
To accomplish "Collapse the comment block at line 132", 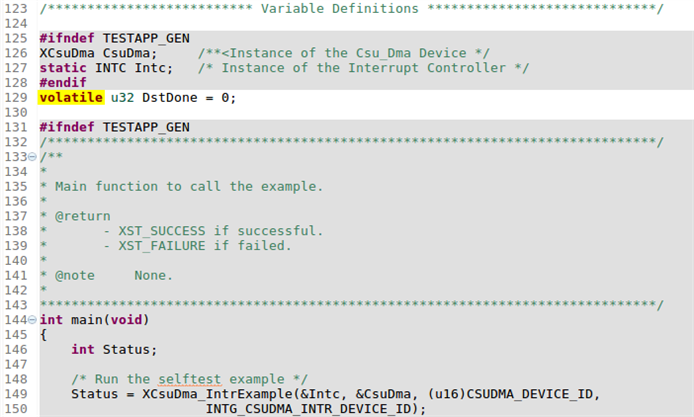I will coord(33,157).
